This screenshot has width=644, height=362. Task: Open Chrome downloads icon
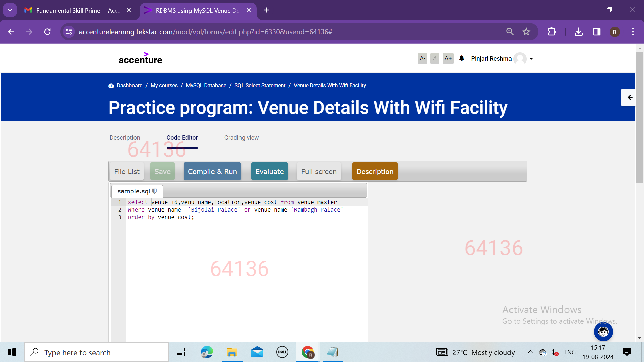pyautogui.click(x=578, y=32)
